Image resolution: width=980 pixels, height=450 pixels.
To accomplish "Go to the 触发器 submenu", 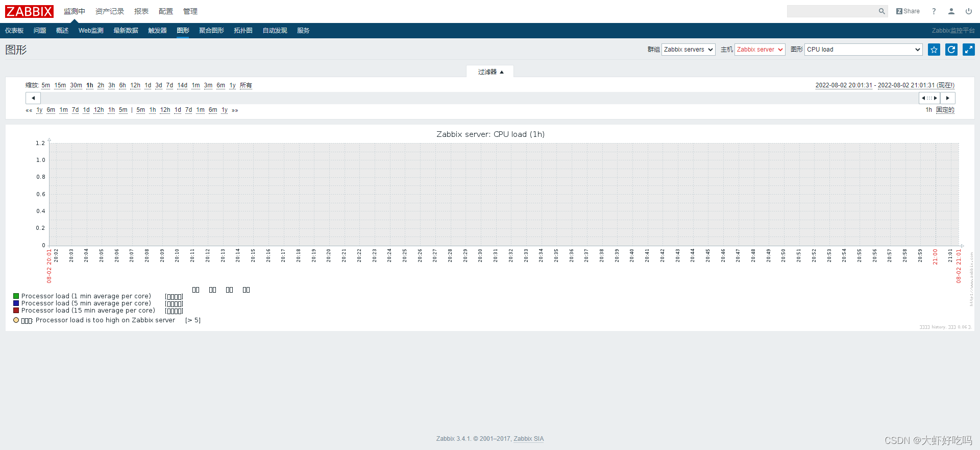I will click(x=157, y=31).
